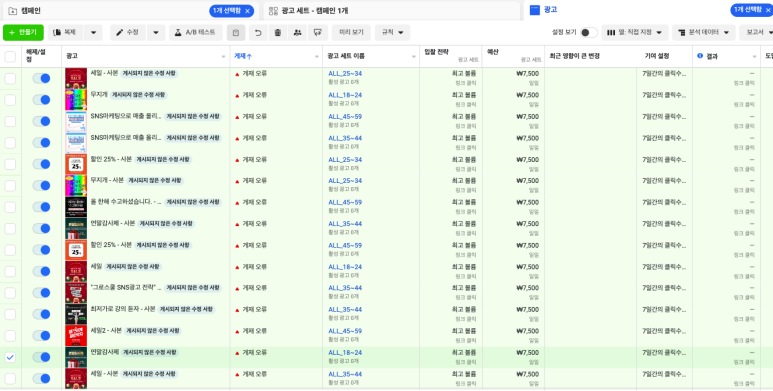Viewport: 773px width, 391px height.
Task: Check the 무지개 - 사본 row checkbox
Action: click(x=10, y=186)
